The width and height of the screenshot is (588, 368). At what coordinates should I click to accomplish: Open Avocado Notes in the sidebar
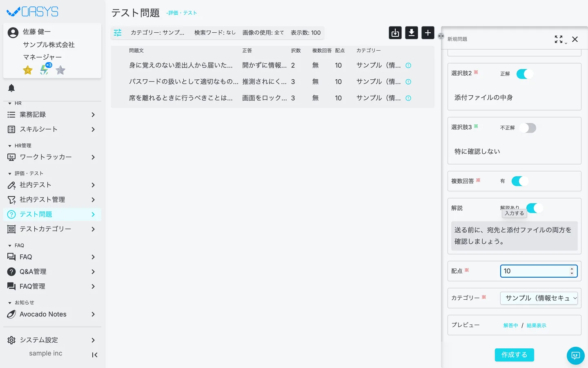click(52, 314)
